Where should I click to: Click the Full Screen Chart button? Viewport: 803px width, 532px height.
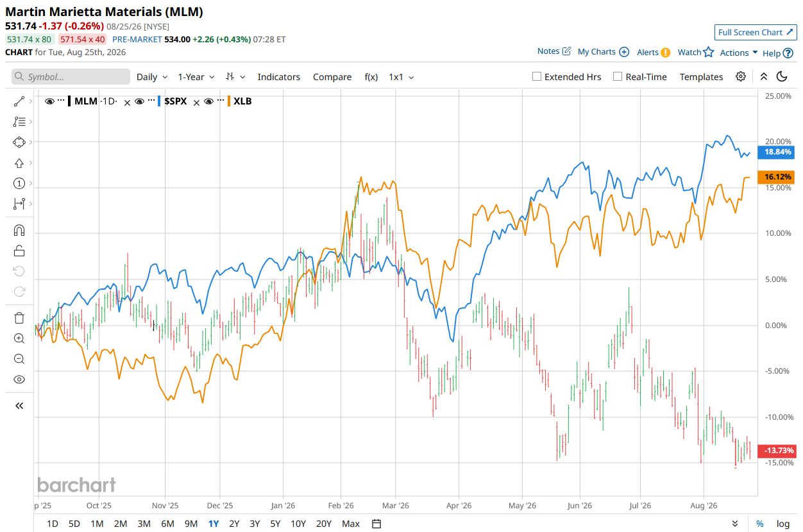pos(756,32)
